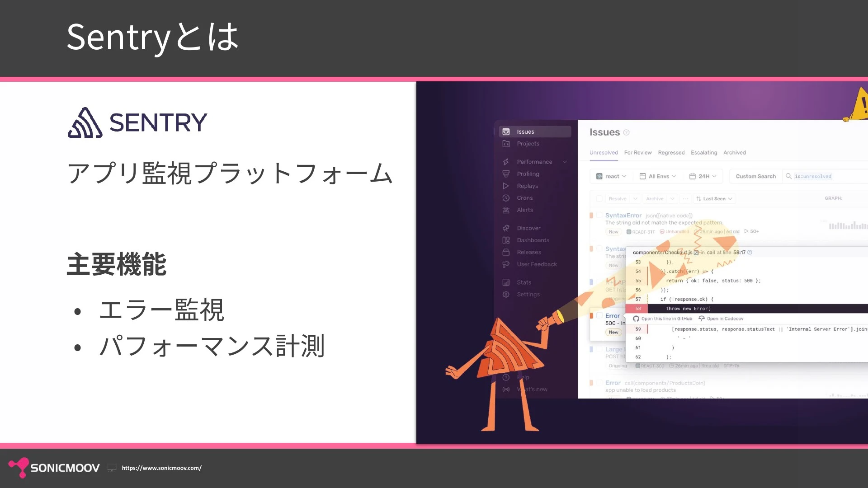Click Open this line in GitHub
This screenshot has height=488, width=868.
pyautogui.click(x=662, y=319)
